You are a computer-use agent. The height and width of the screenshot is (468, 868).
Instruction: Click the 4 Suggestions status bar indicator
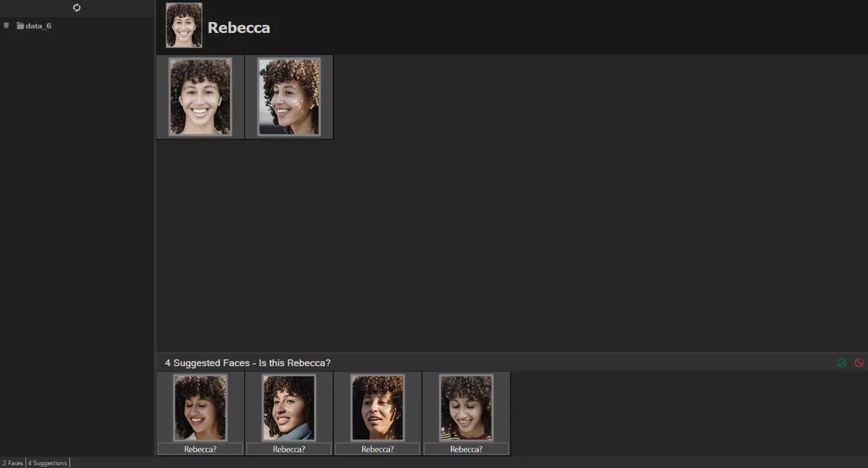click(47, 462)
